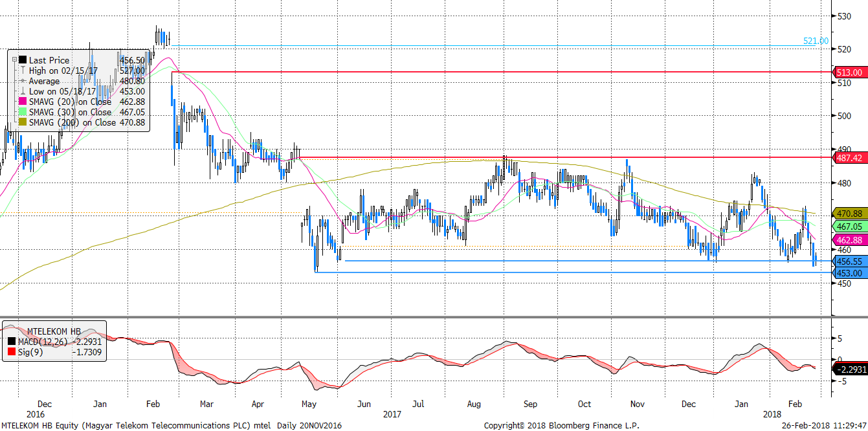868x431 pixels.
Task: Click the 530 tick on price axis
Action: point(843,16)
